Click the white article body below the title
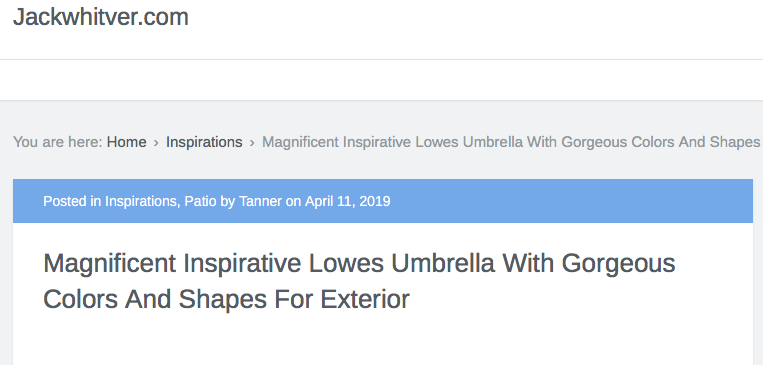 (x=382, y=343)
